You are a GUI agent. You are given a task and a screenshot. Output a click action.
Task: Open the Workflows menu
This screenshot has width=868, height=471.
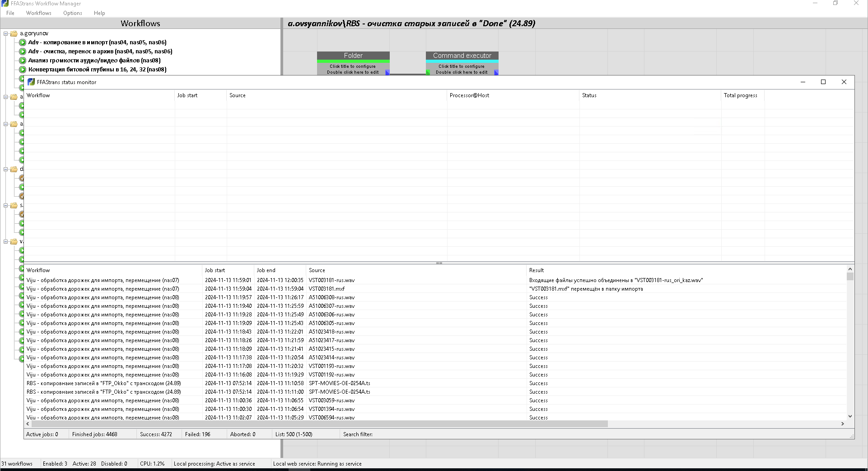pos(39,13)
